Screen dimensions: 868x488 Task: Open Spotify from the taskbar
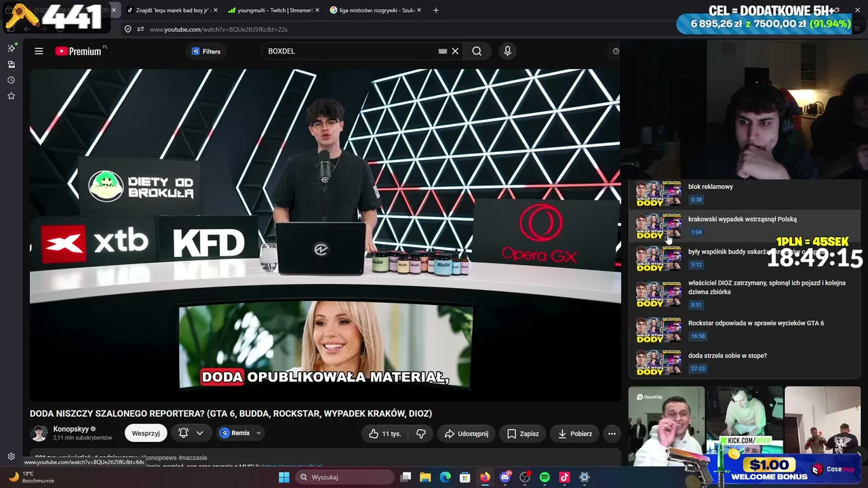(545, 477)
